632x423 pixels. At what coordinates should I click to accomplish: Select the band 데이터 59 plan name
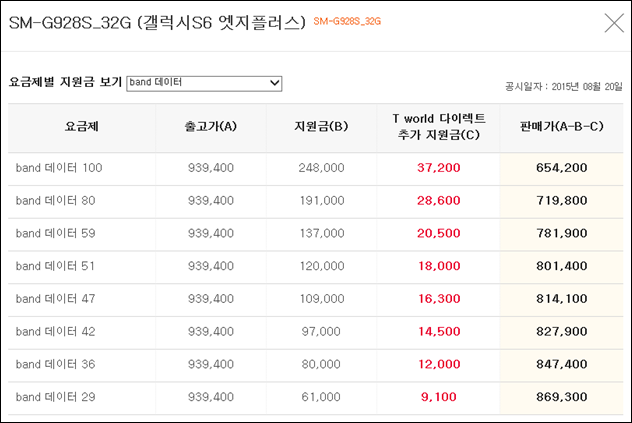56,233
